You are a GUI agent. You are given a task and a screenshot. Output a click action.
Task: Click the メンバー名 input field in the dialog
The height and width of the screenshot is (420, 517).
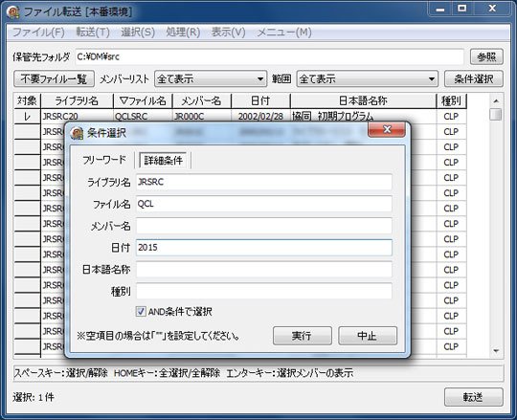(264, 226)
